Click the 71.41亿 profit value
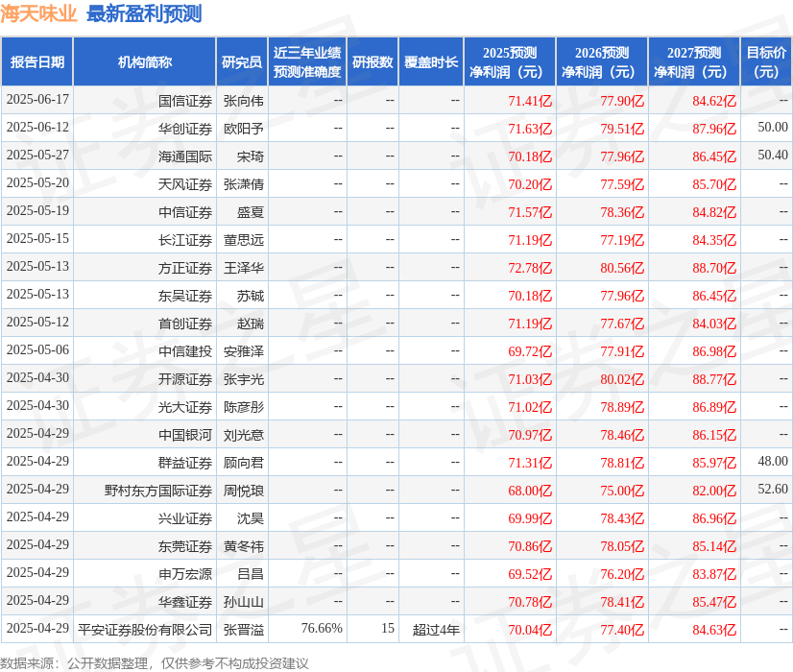This screenshot has height=672, width=793. tap(530, 101)
